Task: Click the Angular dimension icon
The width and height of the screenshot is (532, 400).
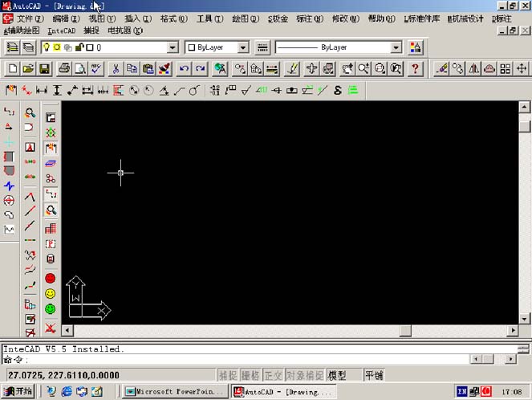Action: tap(164, 90)
